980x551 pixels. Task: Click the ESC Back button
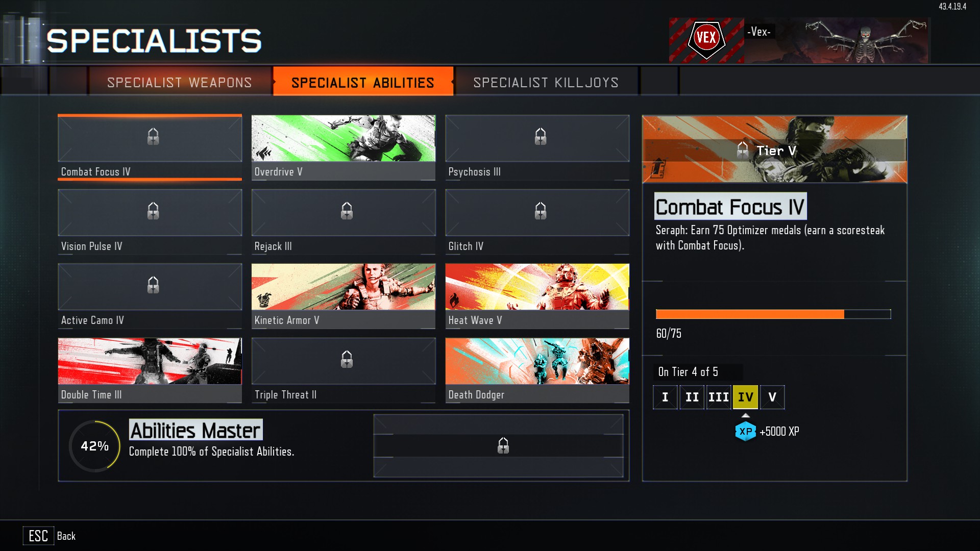coord(50,536)
